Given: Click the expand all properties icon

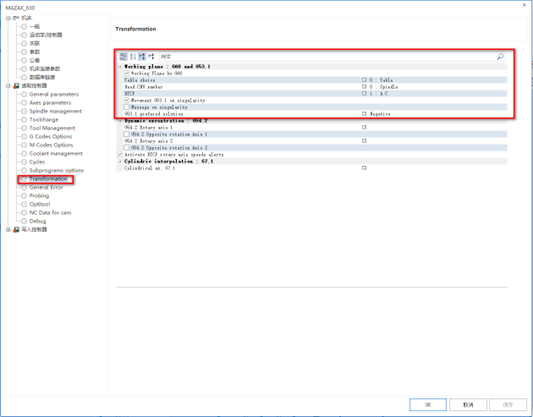Looking at the screenshot, I should pyautogui.click(x=142, y=56).
